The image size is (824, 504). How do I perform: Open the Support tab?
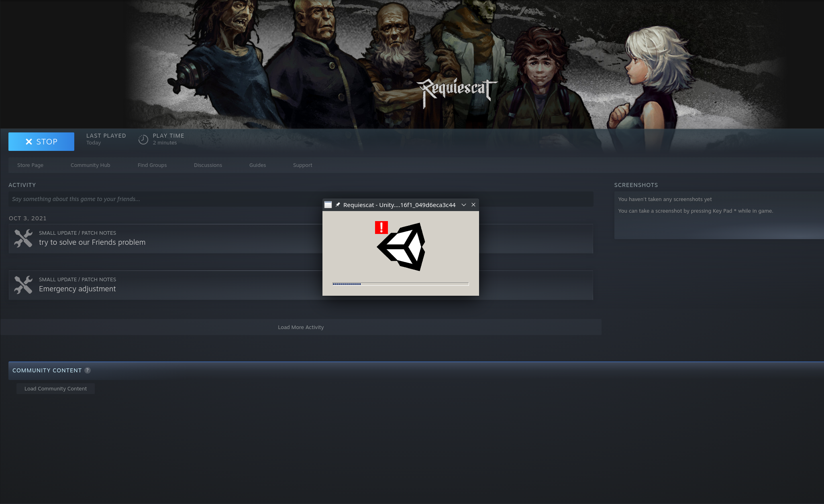tap(302, 165)
